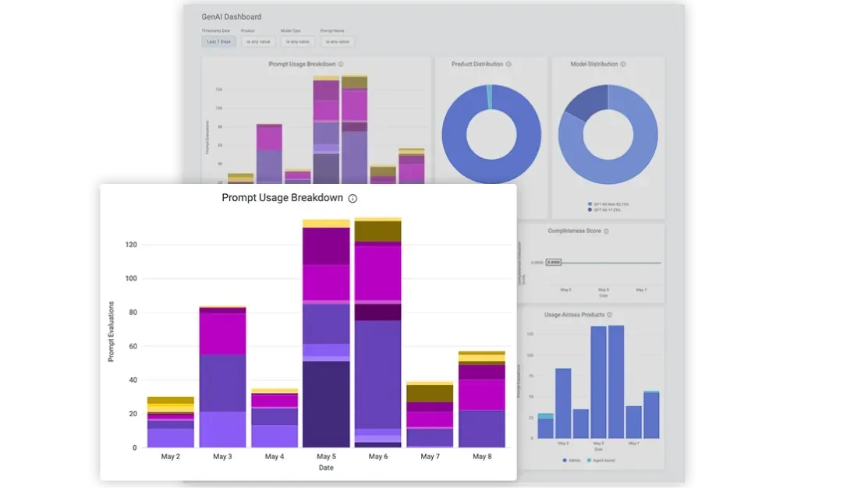Click the Model Distribution info icon
This screenshot has width=868, height=488.
623,65
